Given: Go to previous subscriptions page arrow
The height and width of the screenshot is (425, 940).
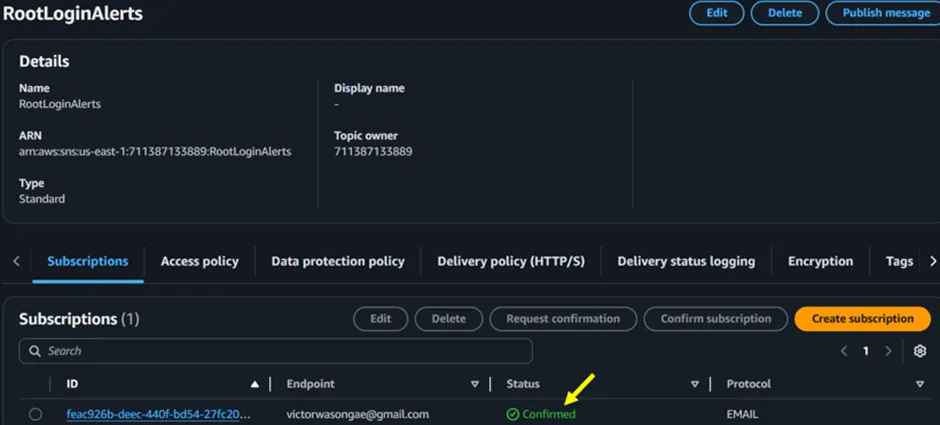Looking at the screenshot, I should point(844,351).
